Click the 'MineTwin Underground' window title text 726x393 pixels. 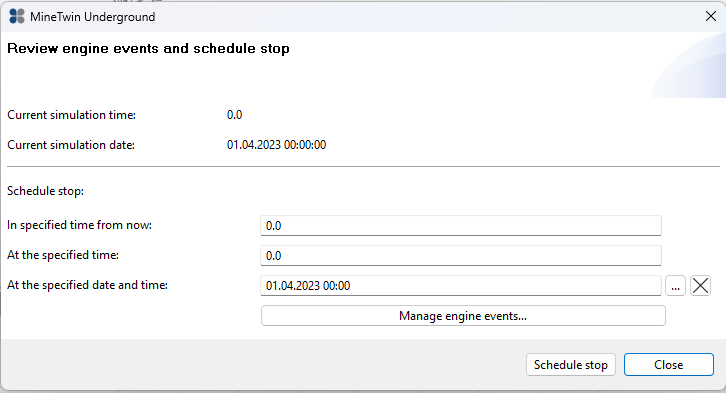coord(93,17)
